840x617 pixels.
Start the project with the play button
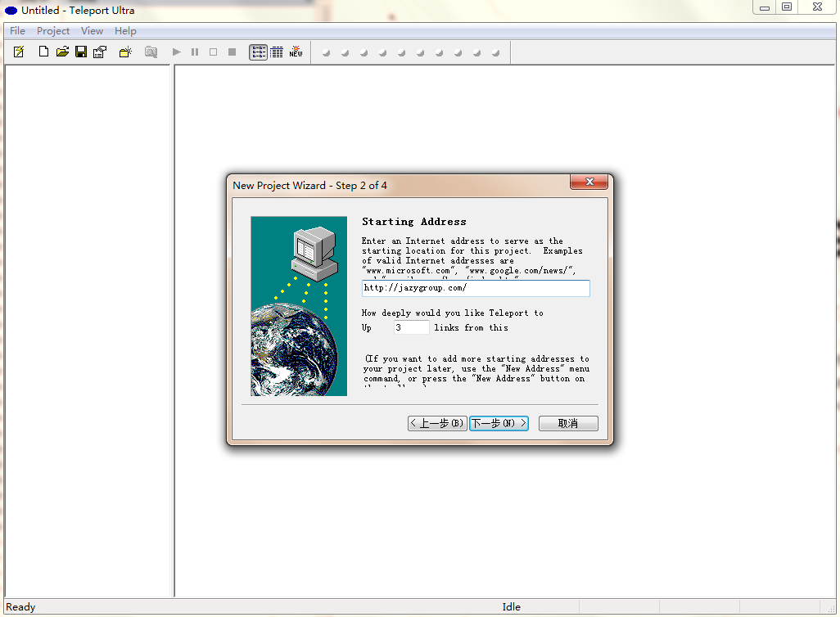click(176, 52)
